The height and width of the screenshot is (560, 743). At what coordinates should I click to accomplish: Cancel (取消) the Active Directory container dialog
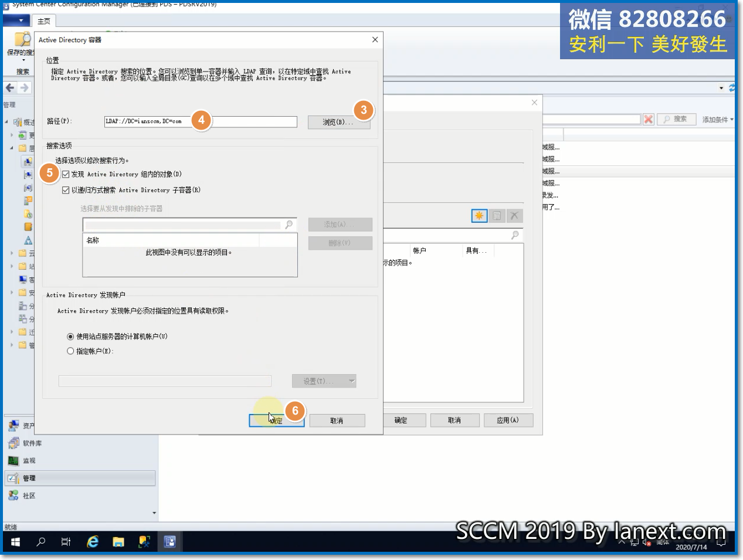tap(337, 420)
